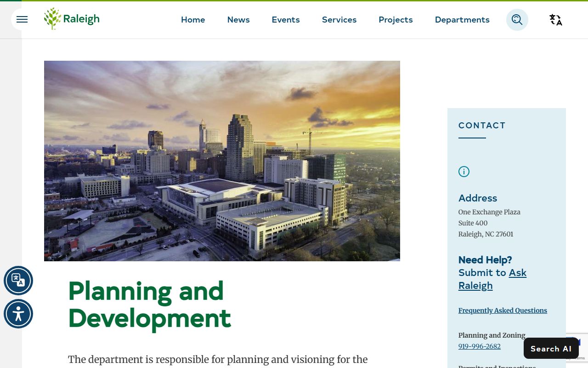
Task: Open the accessibility widget button
Action: tap(18, 314)
